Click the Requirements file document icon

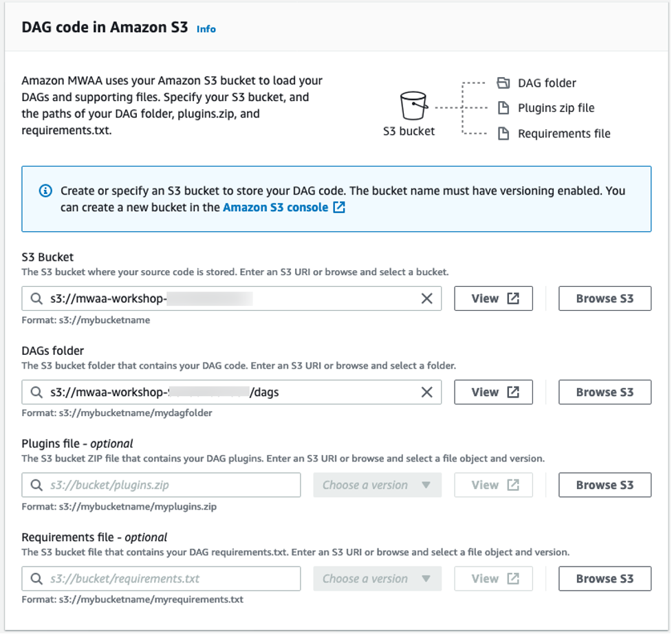coord(503,133)
